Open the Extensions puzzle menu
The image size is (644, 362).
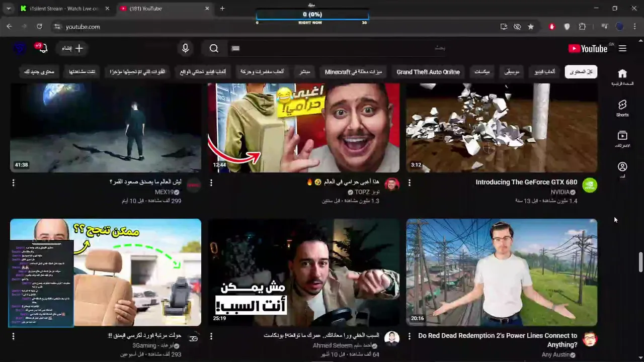point(582,27)
